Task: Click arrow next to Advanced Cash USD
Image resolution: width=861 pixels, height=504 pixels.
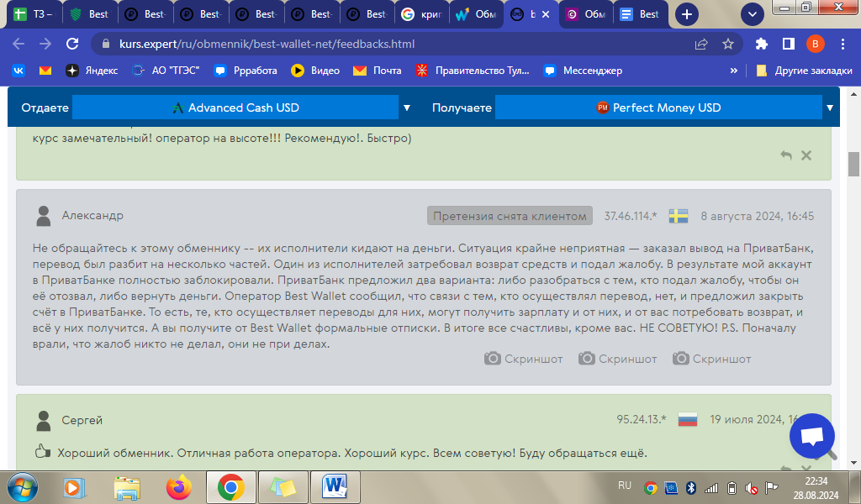Action: pyautogui.click(x=407, y=108)
